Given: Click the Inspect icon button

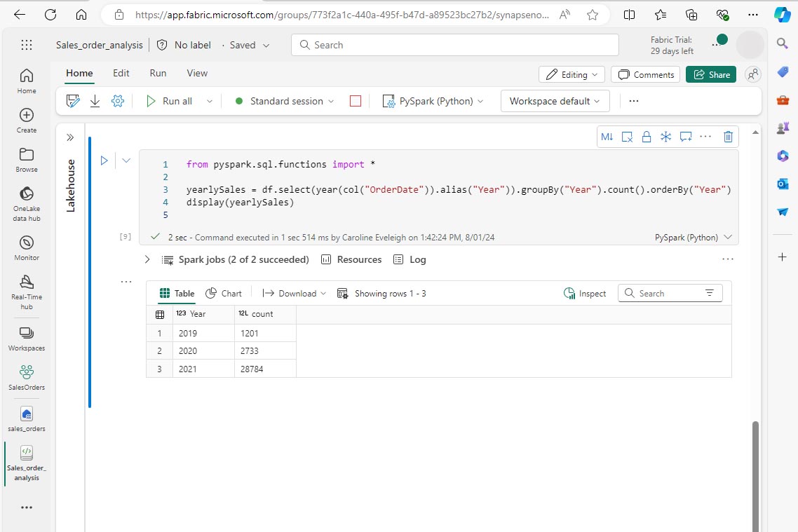Looking at the screenshot, I should (x=586, y=294).
